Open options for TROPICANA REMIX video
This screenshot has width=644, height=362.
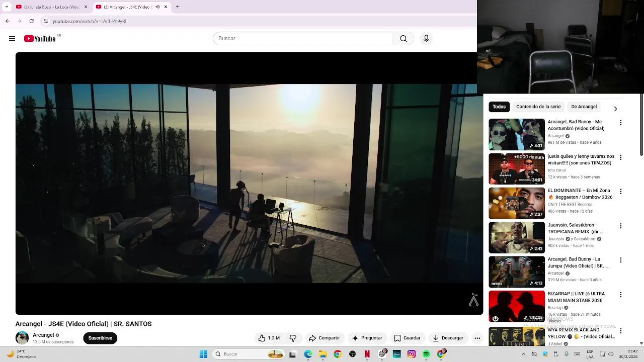point(621,226)
